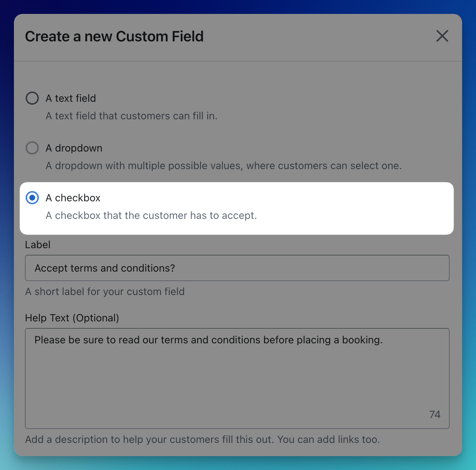The image size is (476, 470).
Task: Click the 'Add a description' hint text
Action: pos(202,439)
